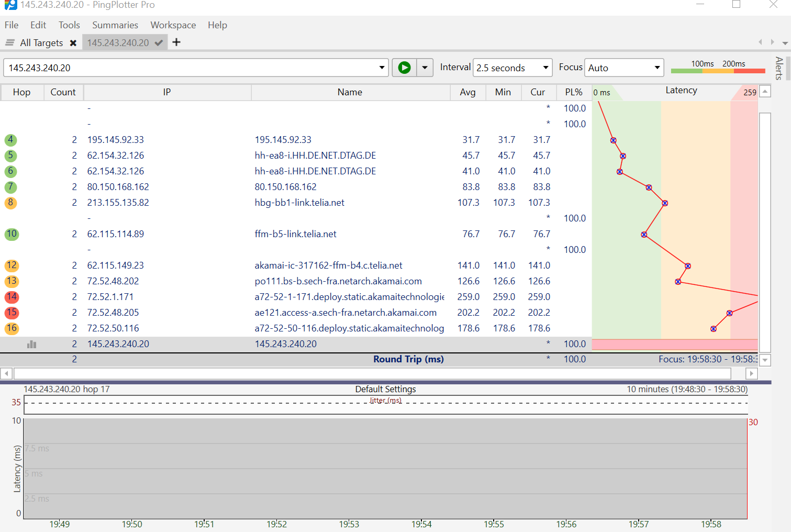Sort by the Name column header
Viewport: 791px width, 532px height.
(350, 92)
